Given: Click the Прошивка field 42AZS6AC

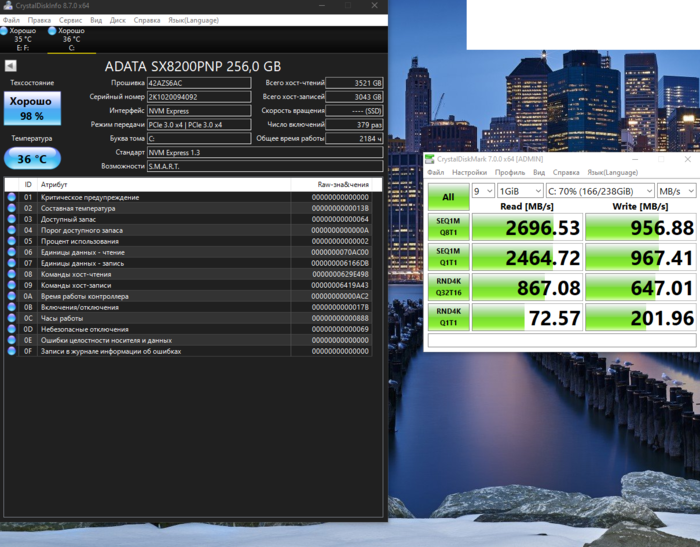Looking at the screenshot, I should click(199, 83).
